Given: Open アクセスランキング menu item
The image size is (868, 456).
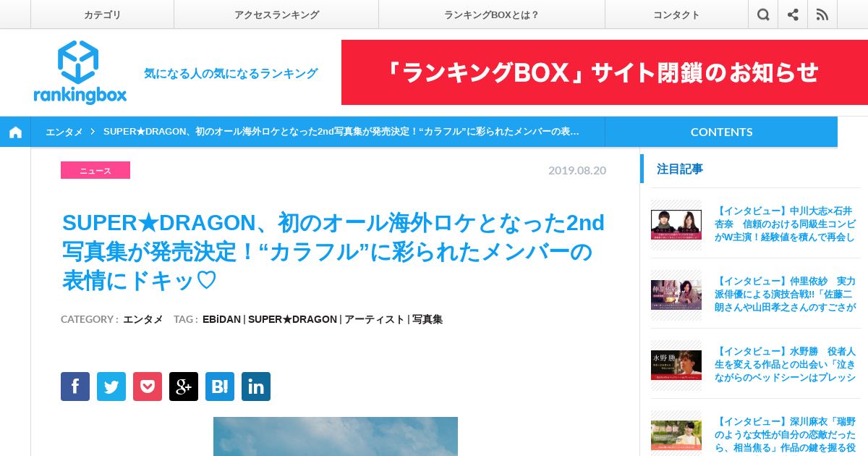Looking at the screenshot, I should coord(276,14).
